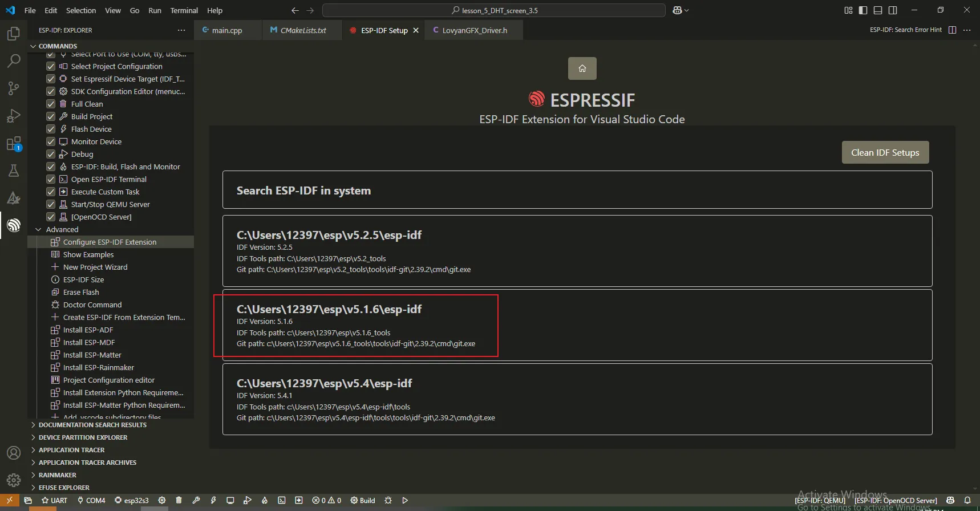
Task: Open ESP-IDF terminal icon in status bar
Action: 282,500
